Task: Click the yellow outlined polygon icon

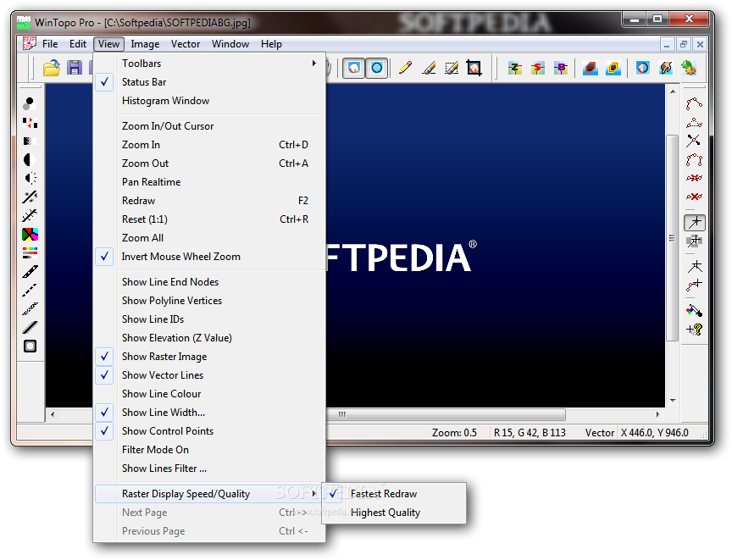Action: pos(613,68)
